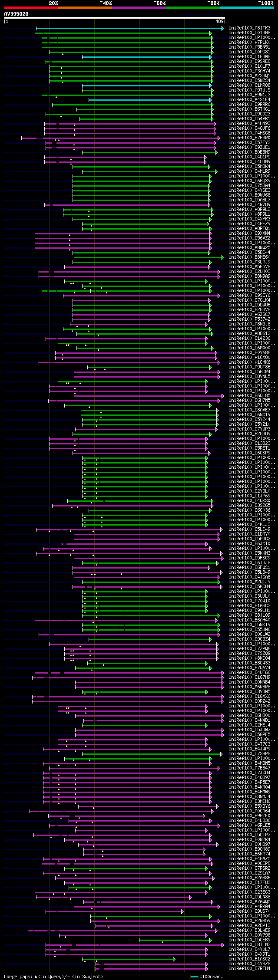This screenshot has width=278, height=980.
Task: Select the UniRef100_Q9US70 label
Action: tap(249, 911)
